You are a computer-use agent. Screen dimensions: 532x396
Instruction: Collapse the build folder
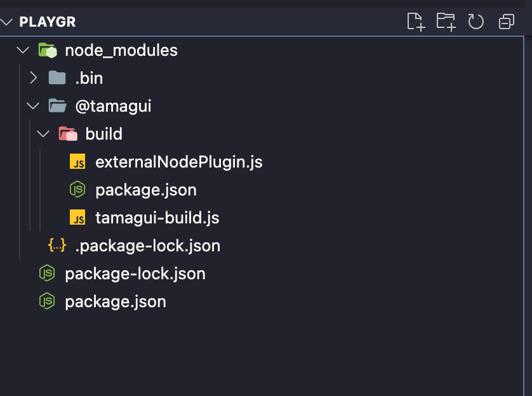coord(43,133)
